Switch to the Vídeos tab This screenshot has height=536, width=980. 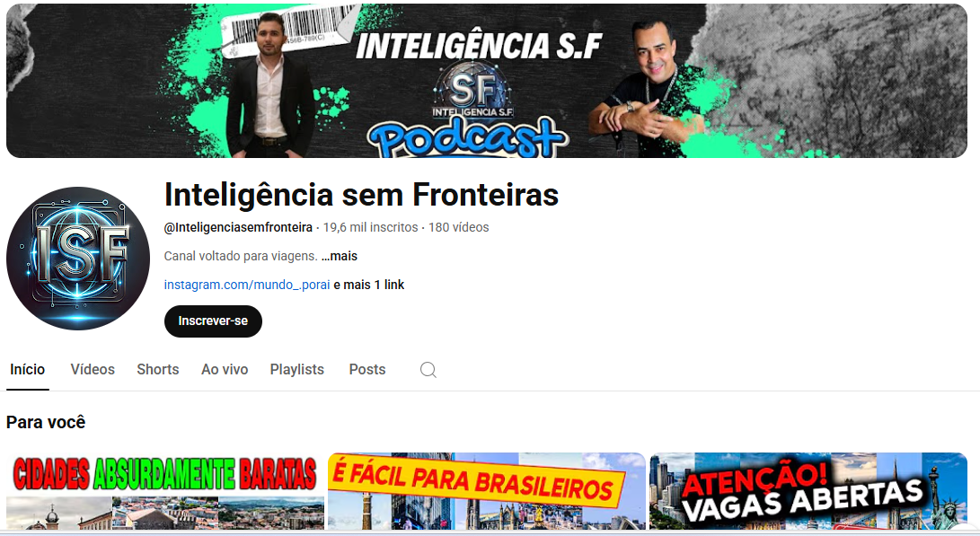tap(93, 370)
